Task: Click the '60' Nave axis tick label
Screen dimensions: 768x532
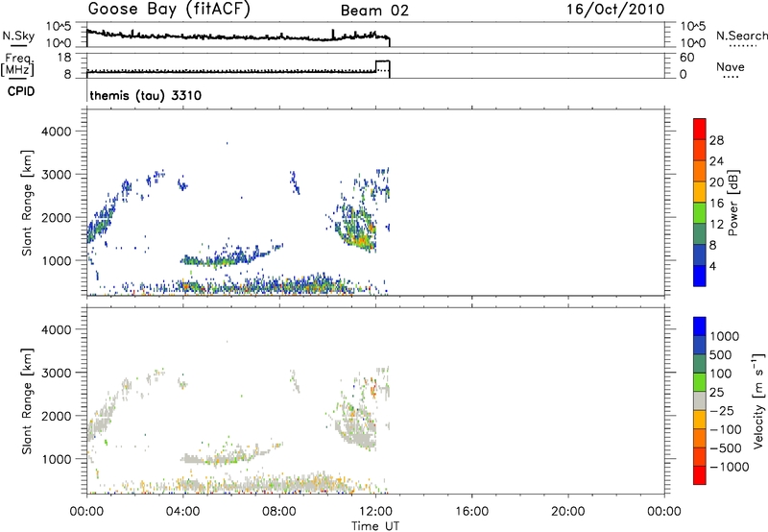Action: tap(686, 58)
